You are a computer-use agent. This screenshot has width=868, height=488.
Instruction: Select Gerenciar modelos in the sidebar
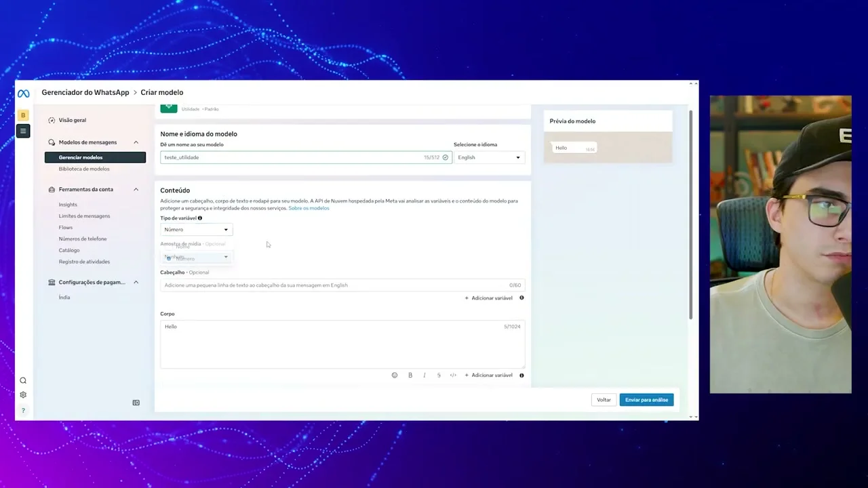(x=95, y=157)
